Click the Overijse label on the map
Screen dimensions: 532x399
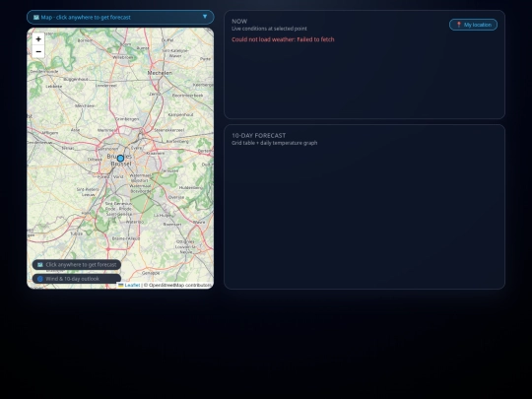tap(176, 197)
